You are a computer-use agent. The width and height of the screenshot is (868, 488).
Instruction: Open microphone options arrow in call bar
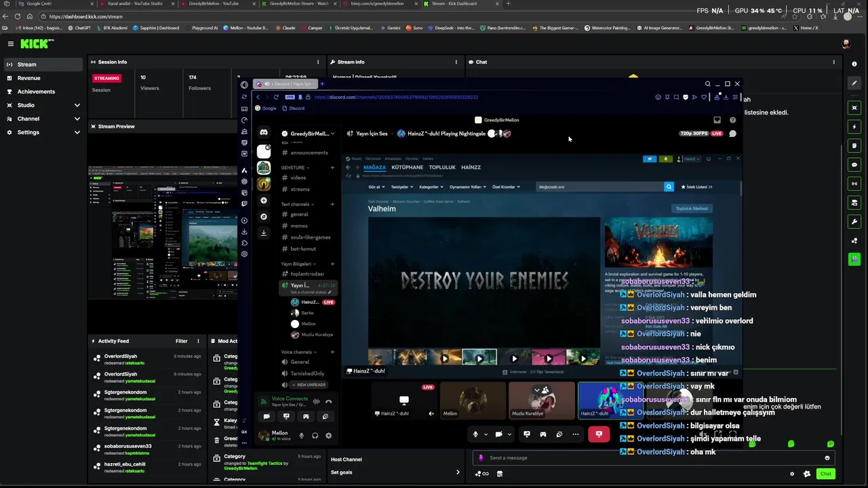click(x=486, y=434)
